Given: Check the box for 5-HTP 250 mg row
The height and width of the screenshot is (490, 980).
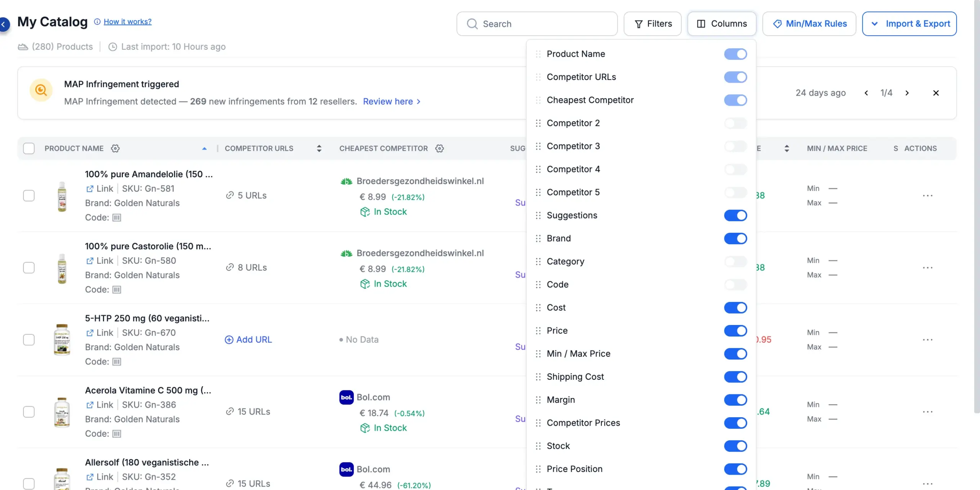Looking at the screenshot, I should coord(29,340).
